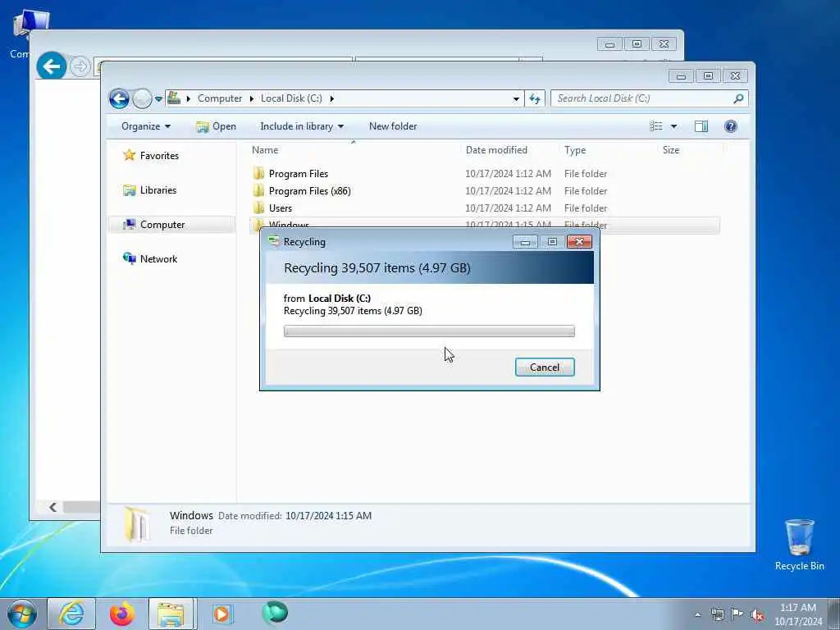Image resolution: width=840 pixels, height=630 pixels.
Task: Open Windows Media Player from taskbar
Action: pyautogui.click(x=221, y=614)
